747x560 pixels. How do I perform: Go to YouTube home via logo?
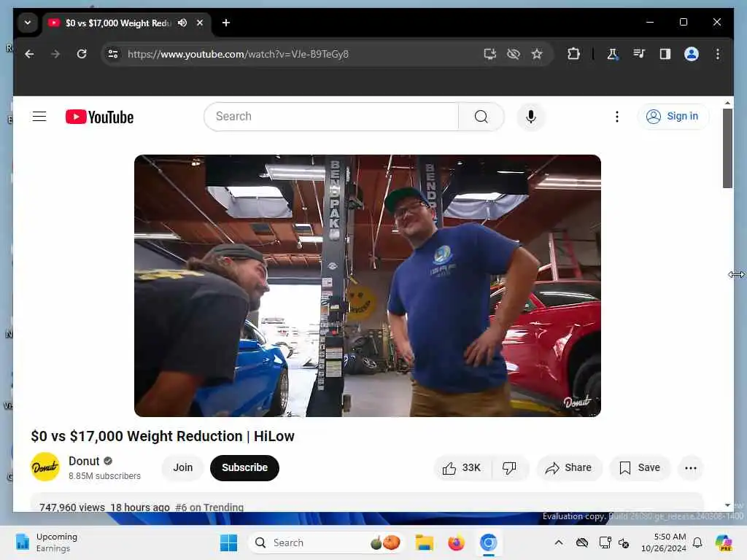pyautogui.click(x=99, y=117)
